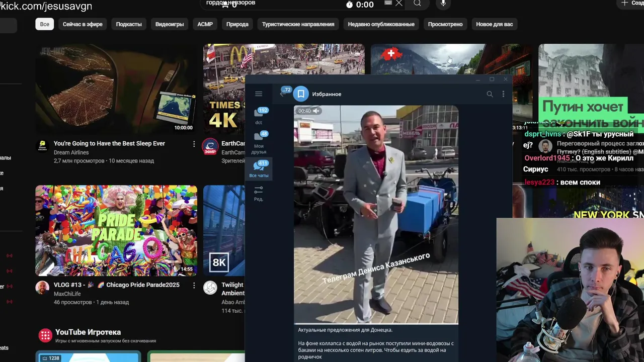Open menu for Best Sleep Ever video
The image size is (644, 362).
pos(194,144)
